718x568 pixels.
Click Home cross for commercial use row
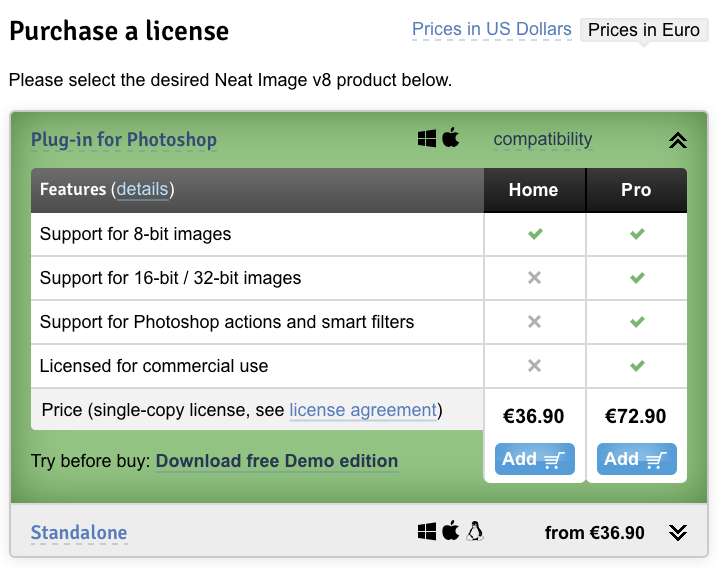534,366
